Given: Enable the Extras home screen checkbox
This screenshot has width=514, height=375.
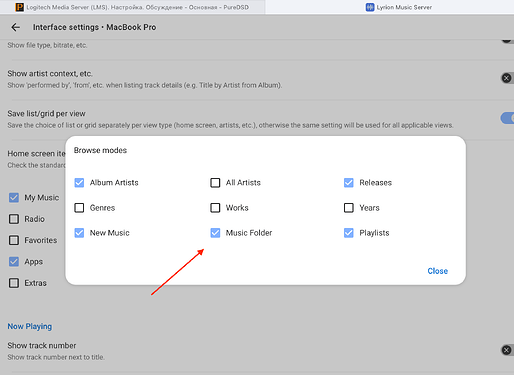Looking at the screenshot, I should [14, 283].
